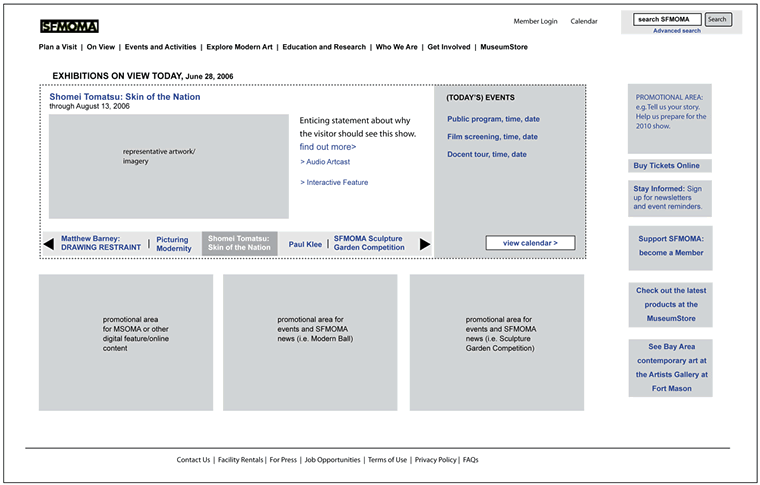
Task: Open Events and Activities menu
Action: pos(160,47)
